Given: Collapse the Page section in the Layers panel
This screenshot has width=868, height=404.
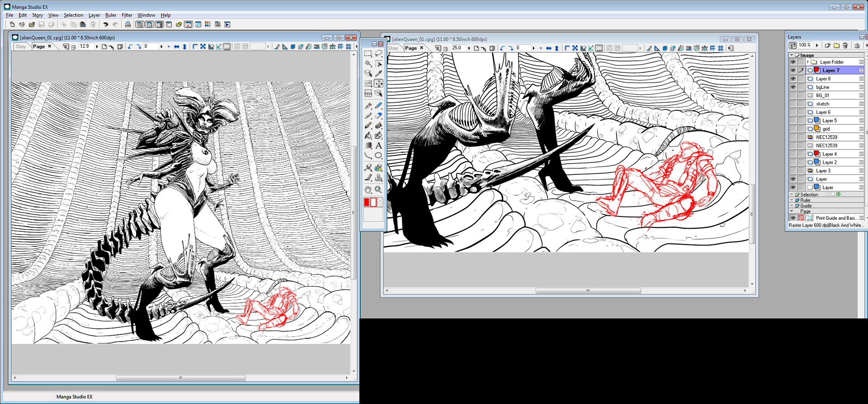Looking at the screenshot, I should click(x=792, y=211).
